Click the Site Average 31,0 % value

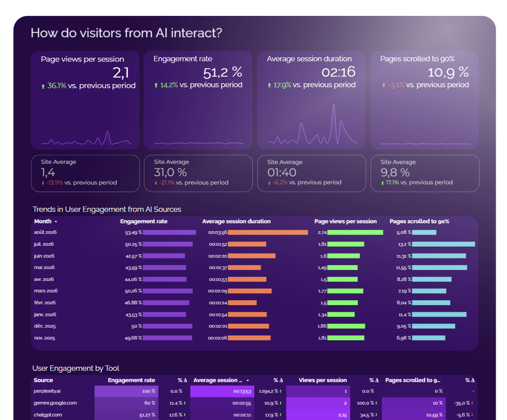coord(170,172)
